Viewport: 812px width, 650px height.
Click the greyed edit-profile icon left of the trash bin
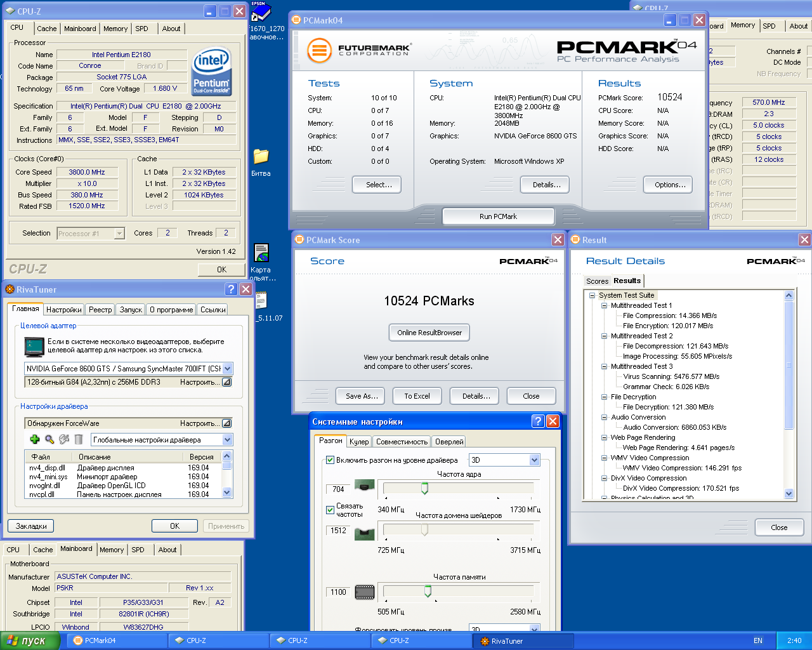click(x=64, y=439)
